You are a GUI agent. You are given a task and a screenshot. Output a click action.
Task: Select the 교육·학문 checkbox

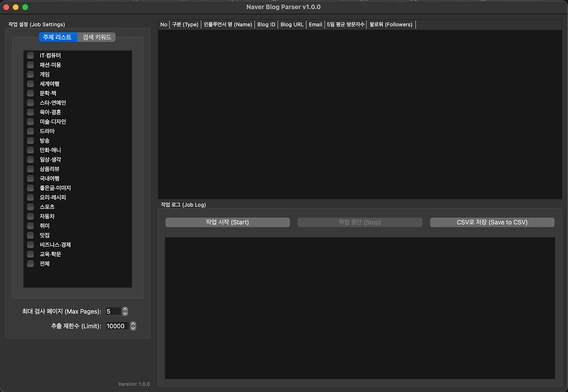tap(30, 254)
